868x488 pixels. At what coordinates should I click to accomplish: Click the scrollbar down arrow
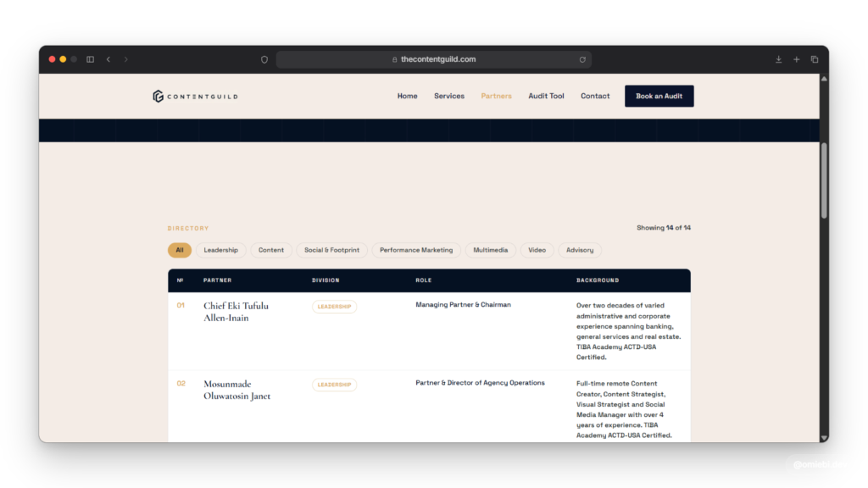click(824, 438)
